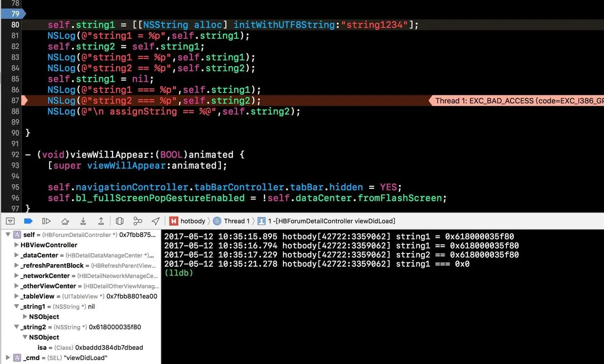This screenshot has height=364, width=604.
Task: Expand the _tableView variable
Action: [x=17, y=296]
